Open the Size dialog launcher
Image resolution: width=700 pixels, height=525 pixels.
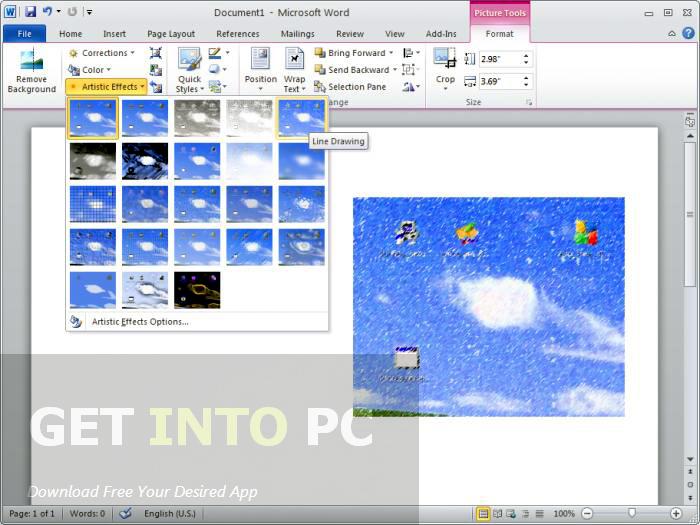point(529,103)
